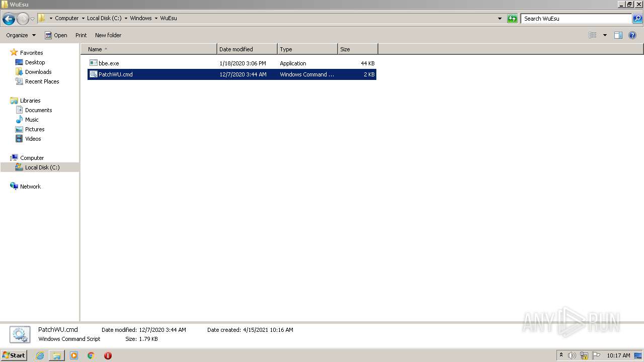Screen dimensions: 644x362
Task: Expand dropdown arrow after Local Disk (C:) breadcrumb
Action: 126,18
